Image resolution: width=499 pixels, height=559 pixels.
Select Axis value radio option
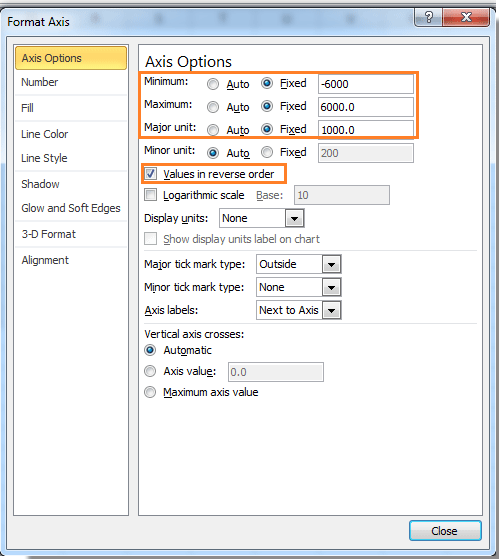150,371
